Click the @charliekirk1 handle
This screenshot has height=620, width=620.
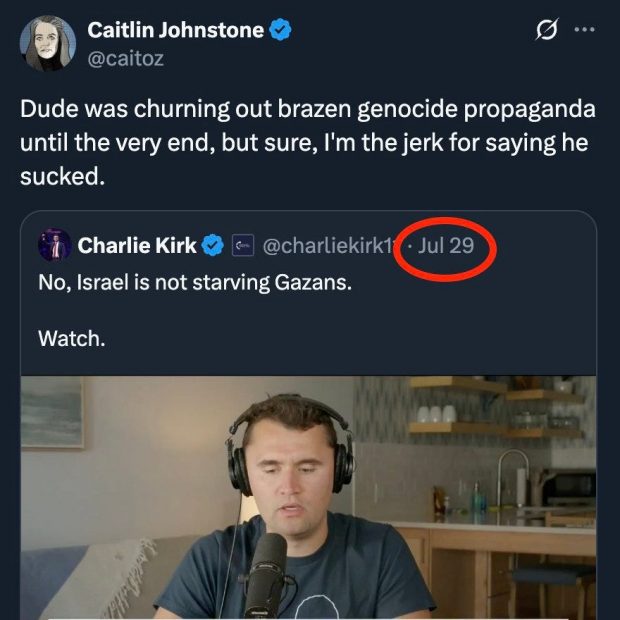click(325, 245)
